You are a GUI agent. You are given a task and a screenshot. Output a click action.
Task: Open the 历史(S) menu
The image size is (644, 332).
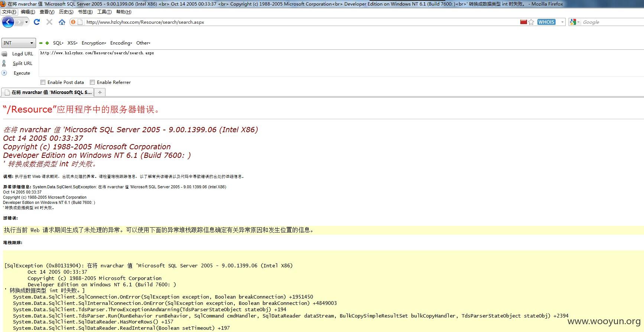(66, 12)
